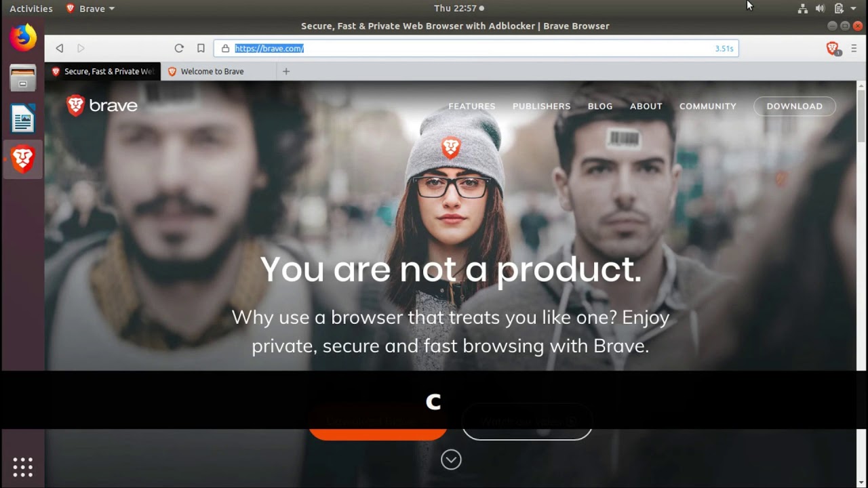Open the ABOUT navigation link

646,106
